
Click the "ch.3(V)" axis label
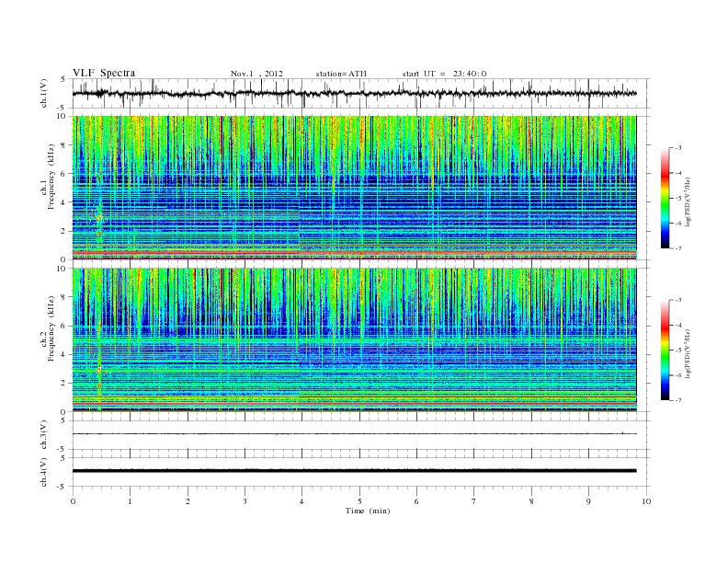(x=43, y=435)
